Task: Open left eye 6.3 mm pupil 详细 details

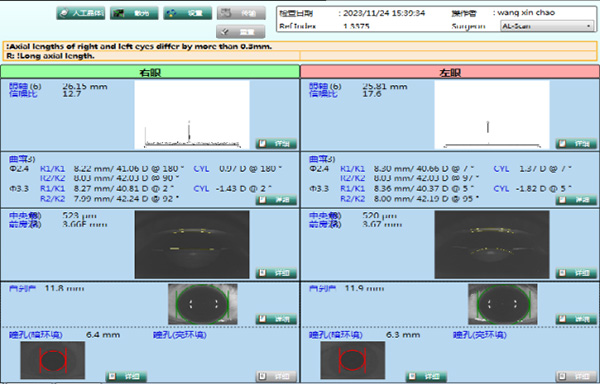Action: (x=426, y=376)
